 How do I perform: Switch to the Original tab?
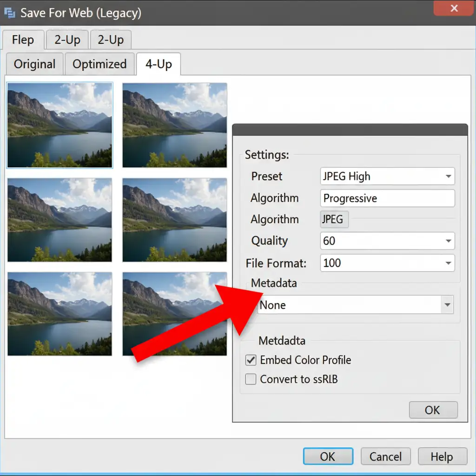(34, 64)
